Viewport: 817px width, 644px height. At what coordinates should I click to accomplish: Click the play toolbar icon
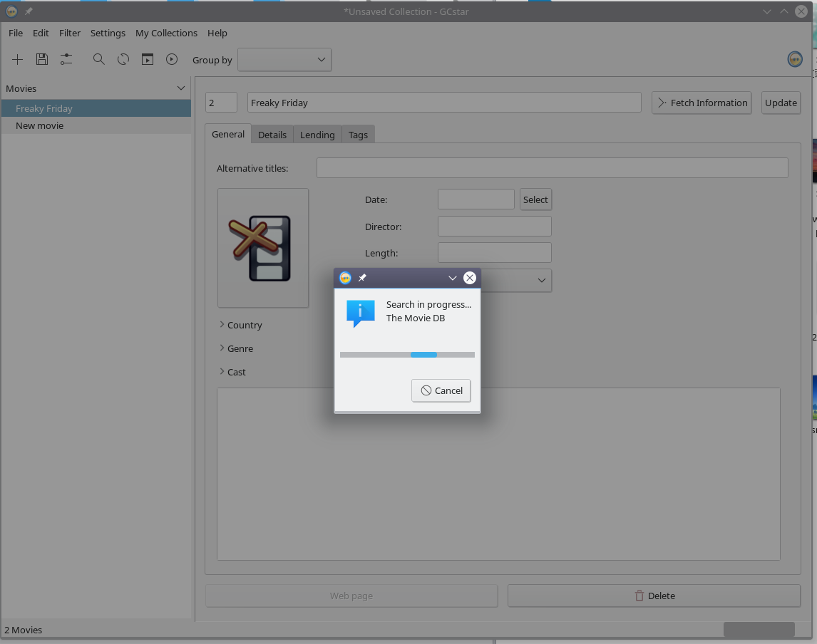[x=172, y=60]
